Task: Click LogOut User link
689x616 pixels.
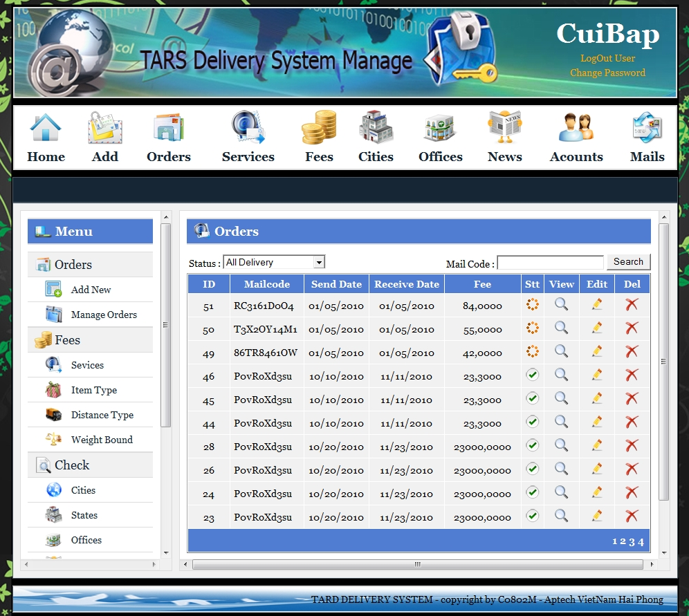Action: [607, 59]
